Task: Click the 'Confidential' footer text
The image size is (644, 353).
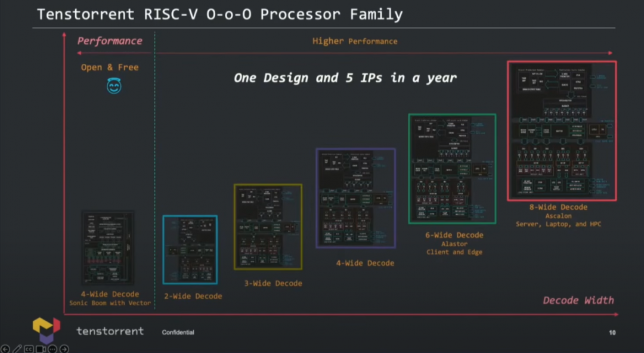Action: click(x=178, y=332)
